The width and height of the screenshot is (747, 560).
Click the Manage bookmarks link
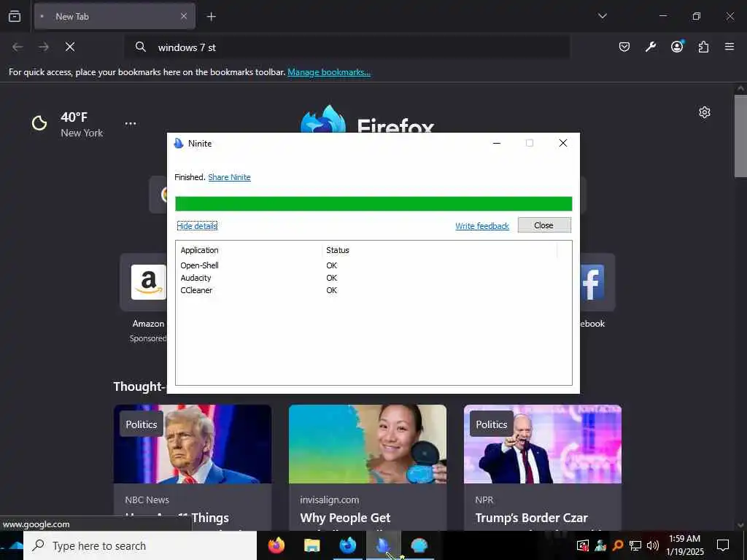(329, 72)
